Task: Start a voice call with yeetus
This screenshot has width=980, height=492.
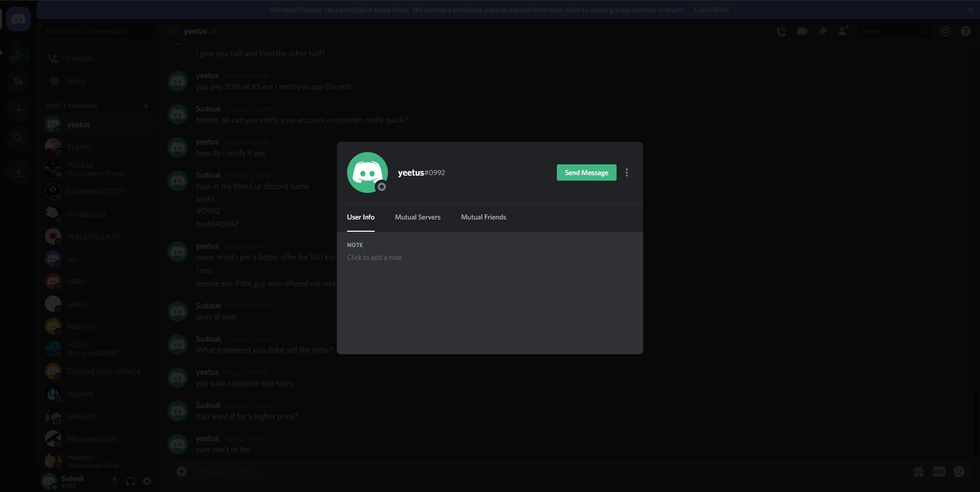Action: tap(781, 31)
